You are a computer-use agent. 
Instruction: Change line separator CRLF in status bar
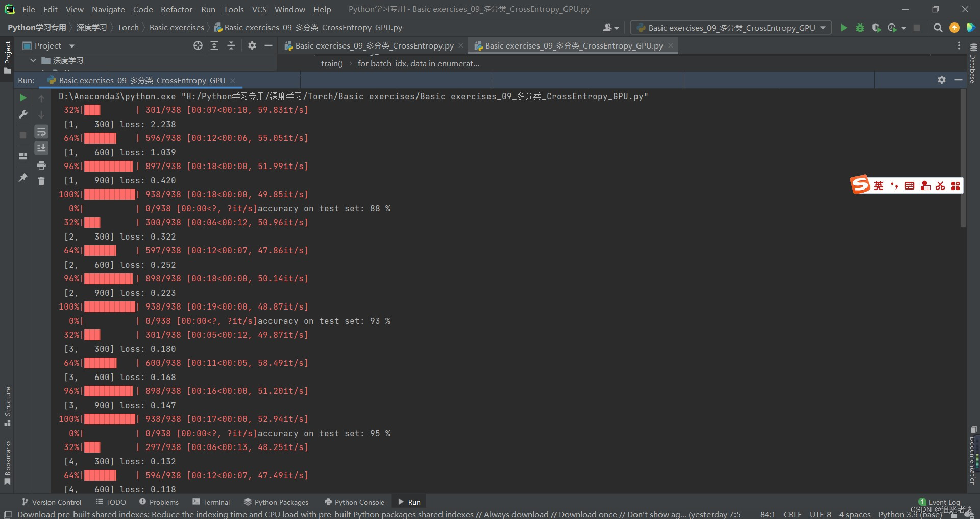(x=792, y=514)
